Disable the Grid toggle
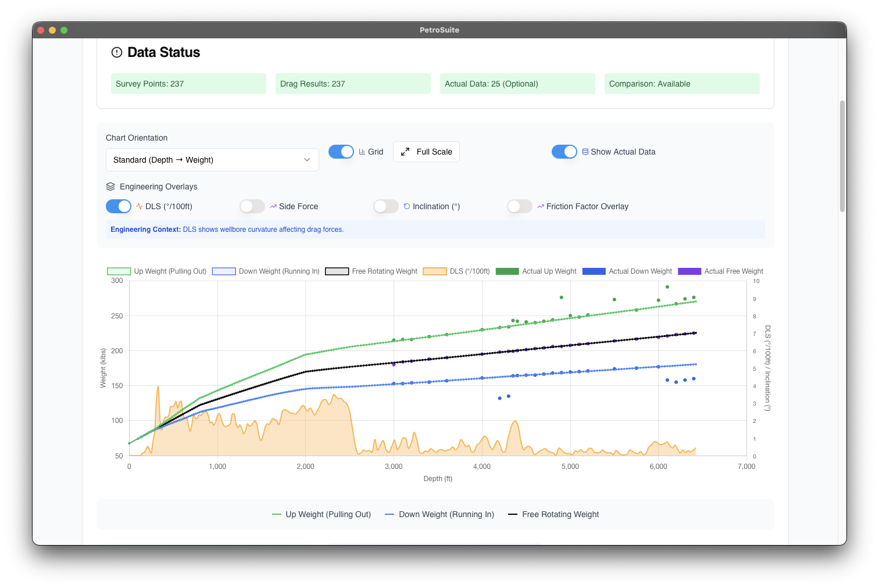 click(341, 152)
